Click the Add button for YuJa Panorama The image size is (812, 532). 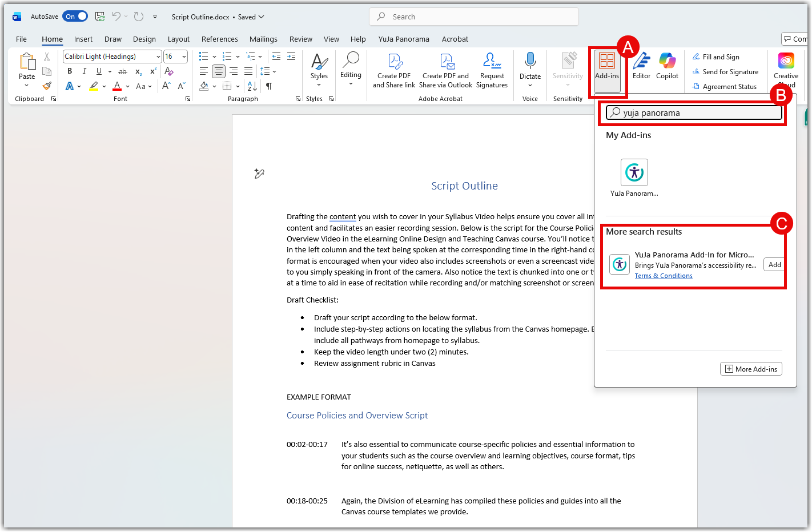774,265
